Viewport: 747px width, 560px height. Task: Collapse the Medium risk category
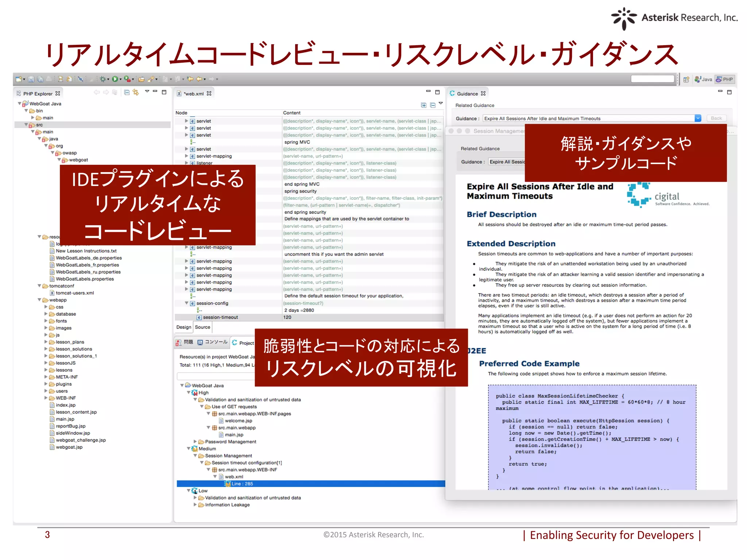[189, 448]
